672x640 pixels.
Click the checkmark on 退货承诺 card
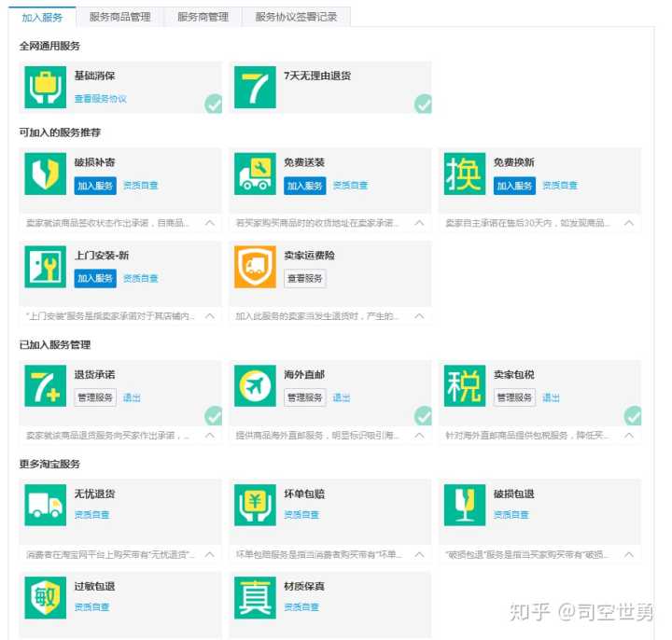click(x=214, y=415)
